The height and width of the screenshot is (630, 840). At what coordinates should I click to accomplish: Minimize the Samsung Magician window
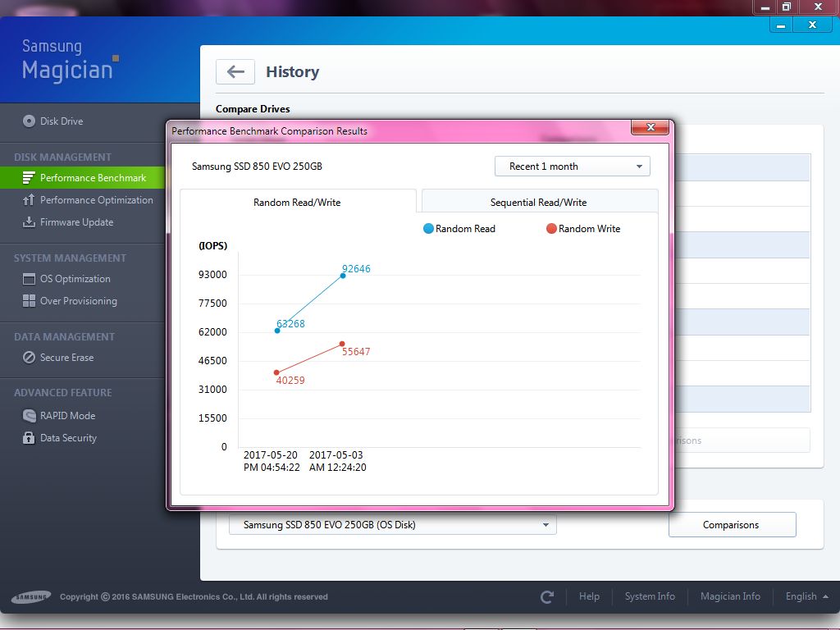(x=781, y=25)
